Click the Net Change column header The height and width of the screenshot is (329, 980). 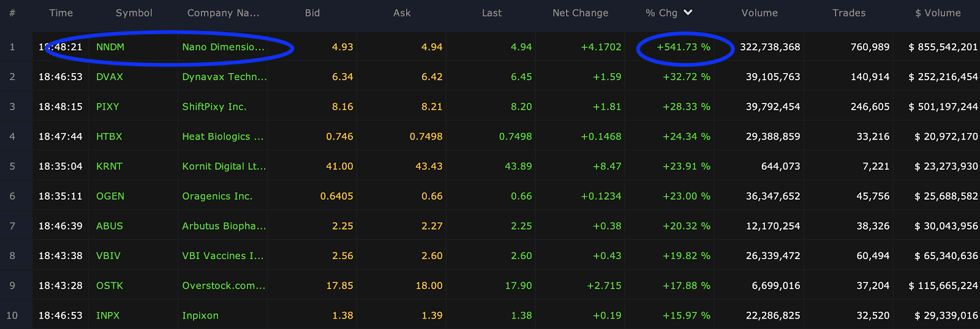click(580, 13)
